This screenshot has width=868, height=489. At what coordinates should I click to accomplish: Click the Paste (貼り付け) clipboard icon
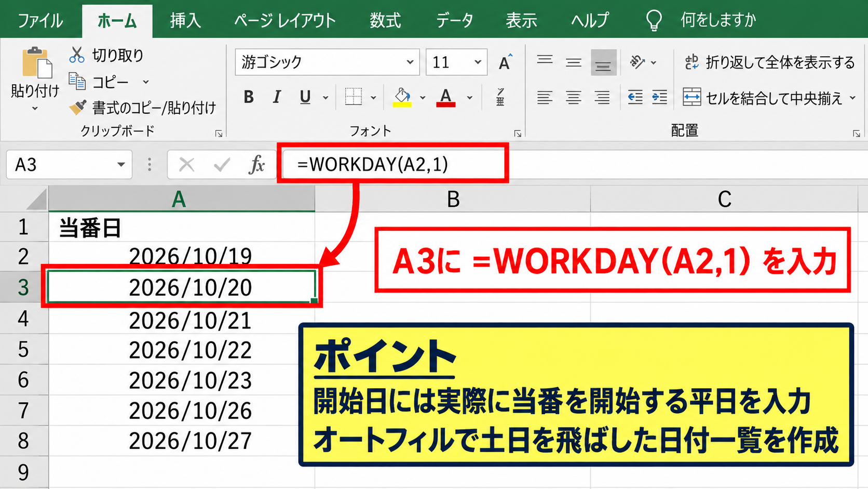point(36,63)
